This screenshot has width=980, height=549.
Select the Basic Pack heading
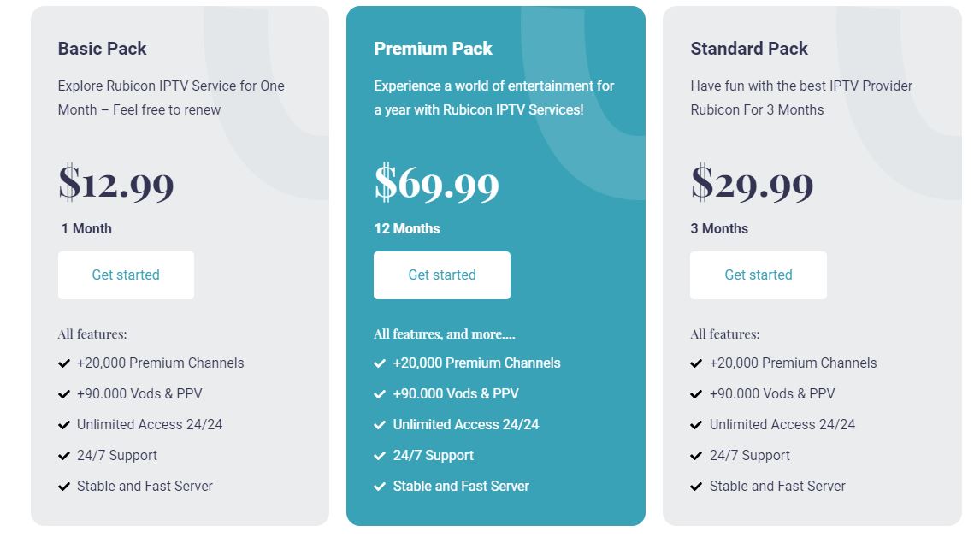click(102, 49)
